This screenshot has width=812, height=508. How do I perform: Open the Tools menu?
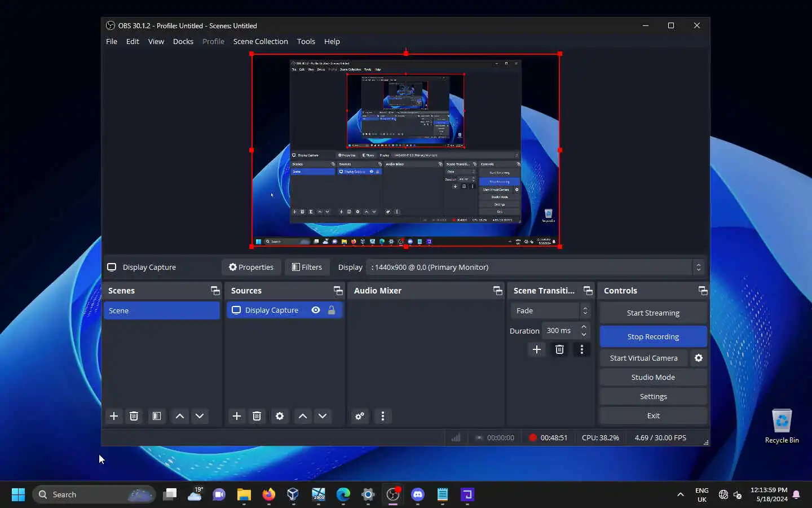[x=306, y=41]
